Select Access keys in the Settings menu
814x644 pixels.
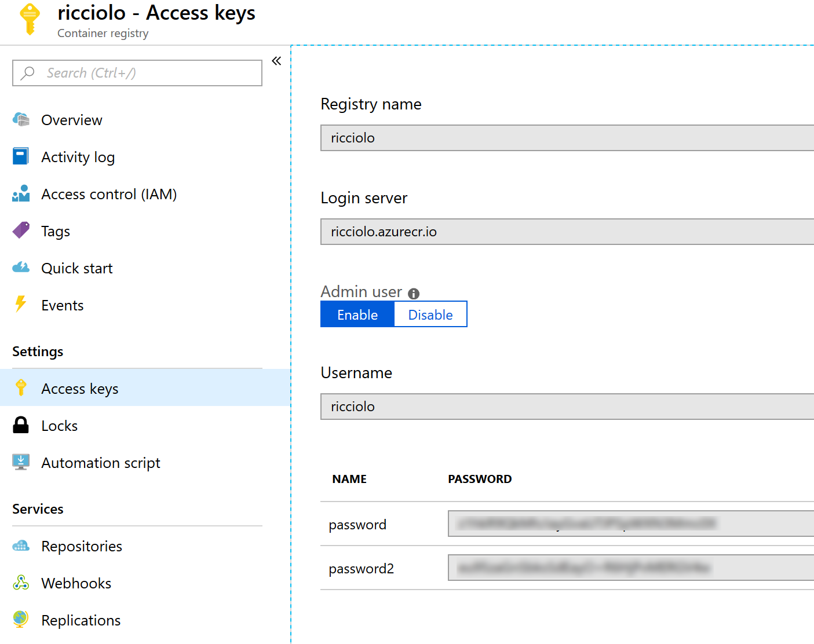click(x=145, y=388)
